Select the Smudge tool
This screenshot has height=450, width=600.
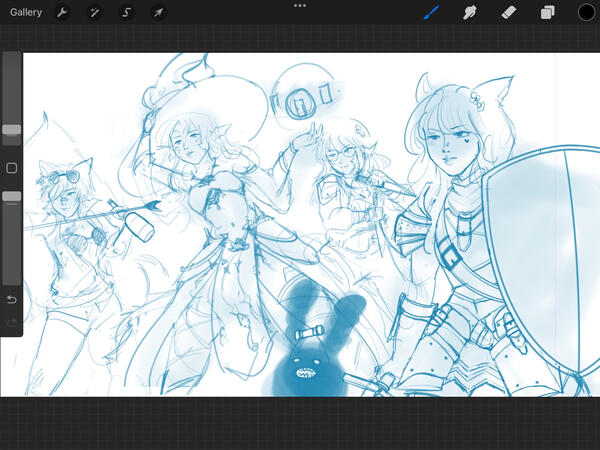[468, 13]
